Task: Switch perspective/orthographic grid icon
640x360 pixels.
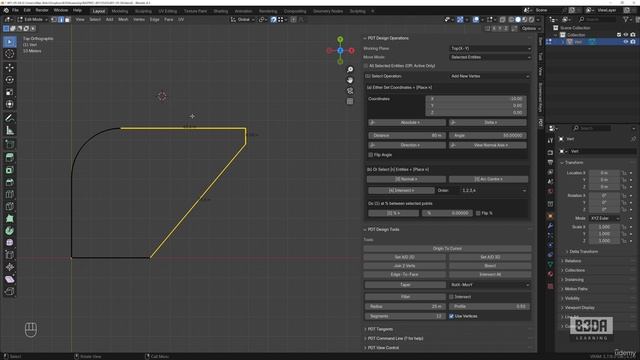Action: [x=350, y=101]
